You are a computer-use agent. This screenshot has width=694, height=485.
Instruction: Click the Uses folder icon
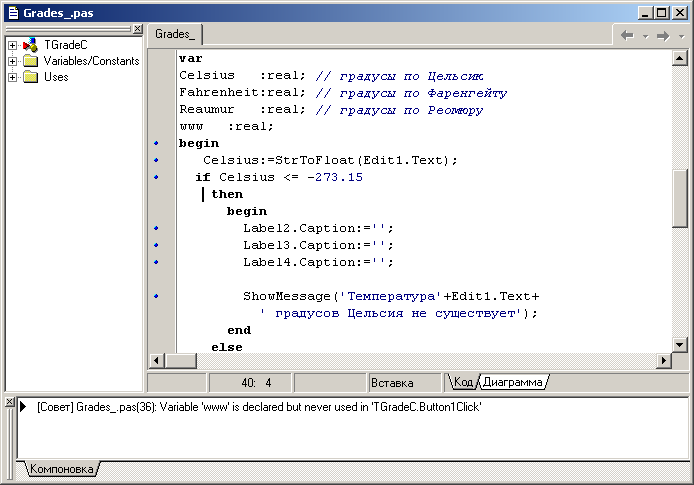[30, 76]
